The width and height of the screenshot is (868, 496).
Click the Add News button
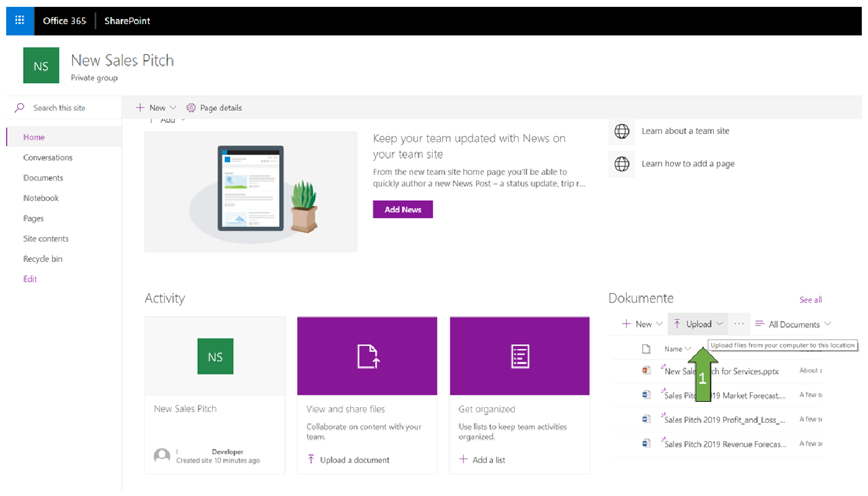(x=403, y=210)
